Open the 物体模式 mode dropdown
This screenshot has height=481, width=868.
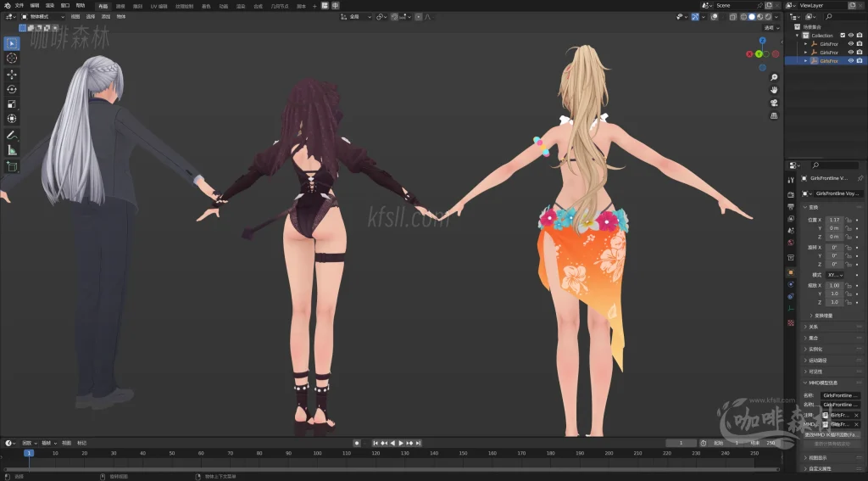click(x=42, y=17)
